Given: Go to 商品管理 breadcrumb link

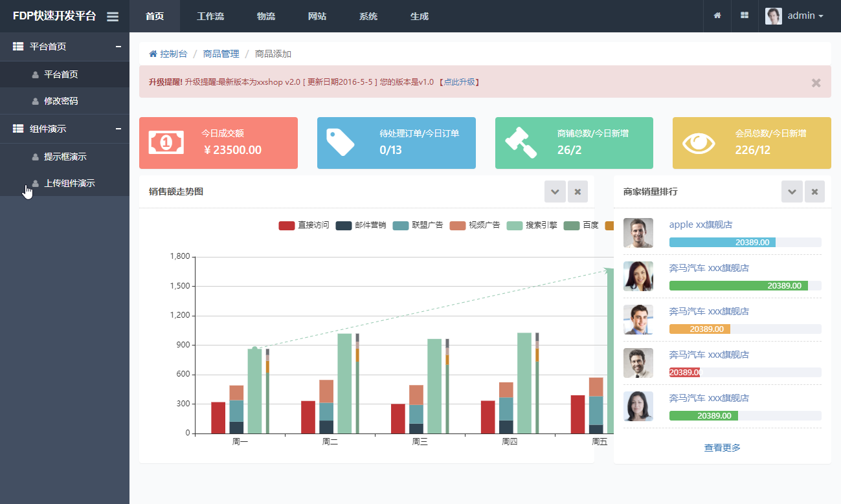Looking at the screenshot, I should (x=221, y=54).
